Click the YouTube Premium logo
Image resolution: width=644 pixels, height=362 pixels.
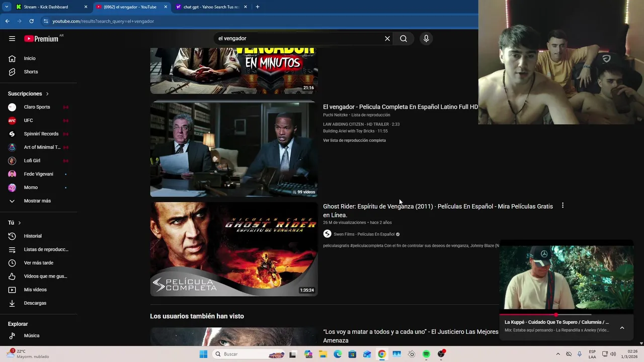click(42, 39)
